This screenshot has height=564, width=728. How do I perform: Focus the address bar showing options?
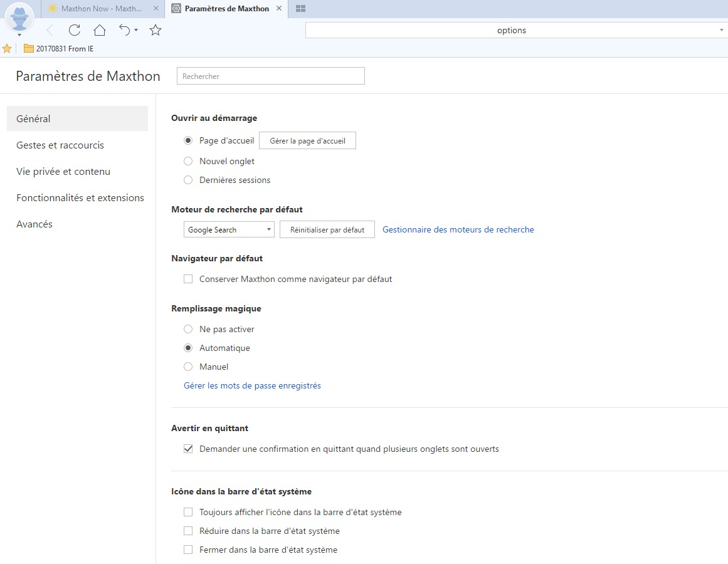pyautogui.click(x=511, y=30)
